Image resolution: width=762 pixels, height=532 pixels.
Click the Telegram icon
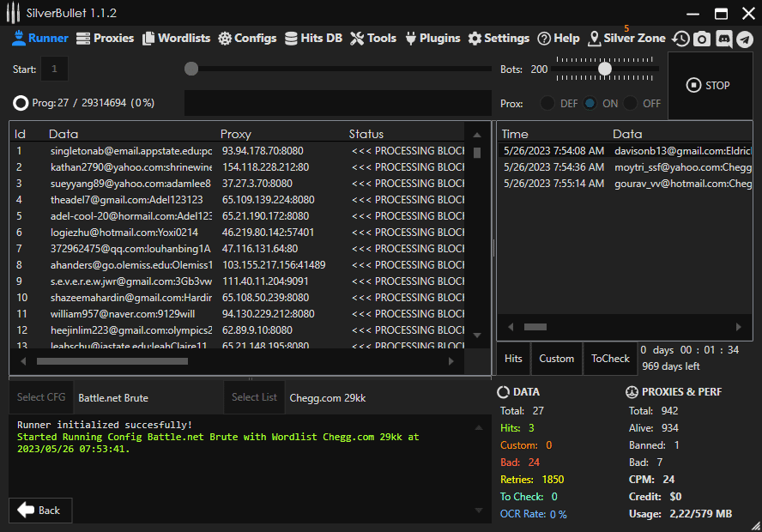pos(745,39)
